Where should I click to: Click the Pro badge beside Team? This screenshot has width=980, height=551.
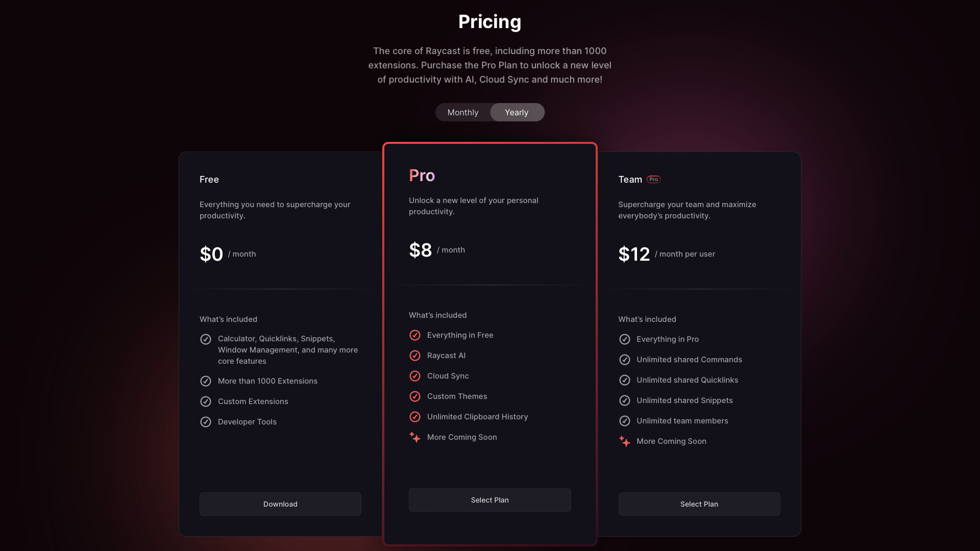click(654, 180)
